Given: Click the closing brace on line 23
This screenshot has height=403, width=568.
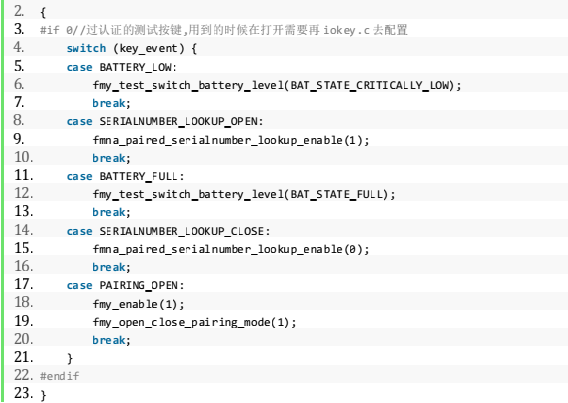Looking at the screenshot, I should point(43,395).
